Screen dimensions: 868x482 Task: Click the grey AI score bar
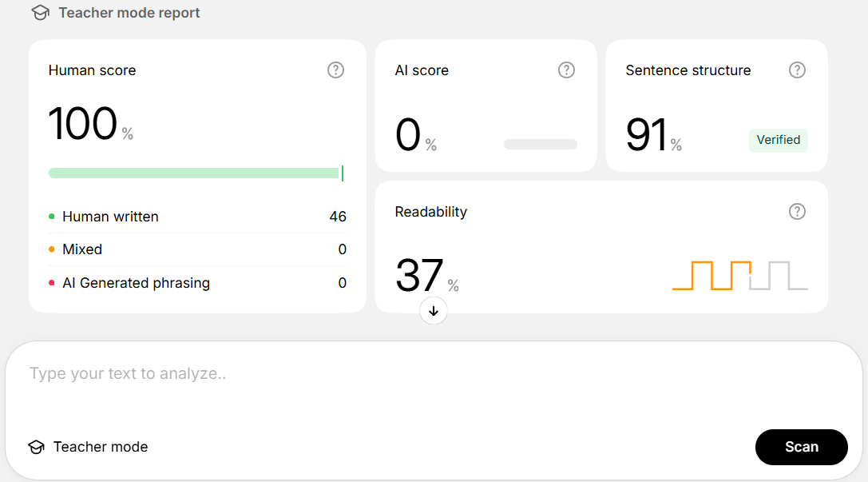(541, 144)
